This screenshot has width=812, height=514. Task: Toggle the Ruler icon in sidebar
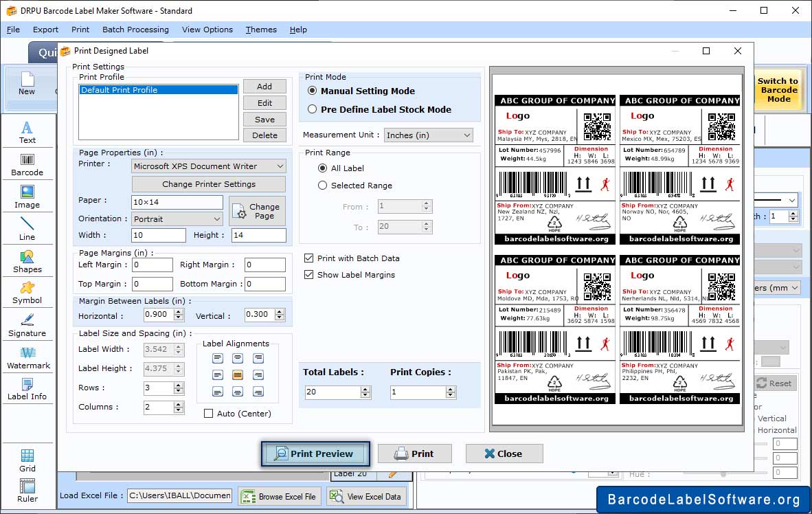[x=27, y=491]
